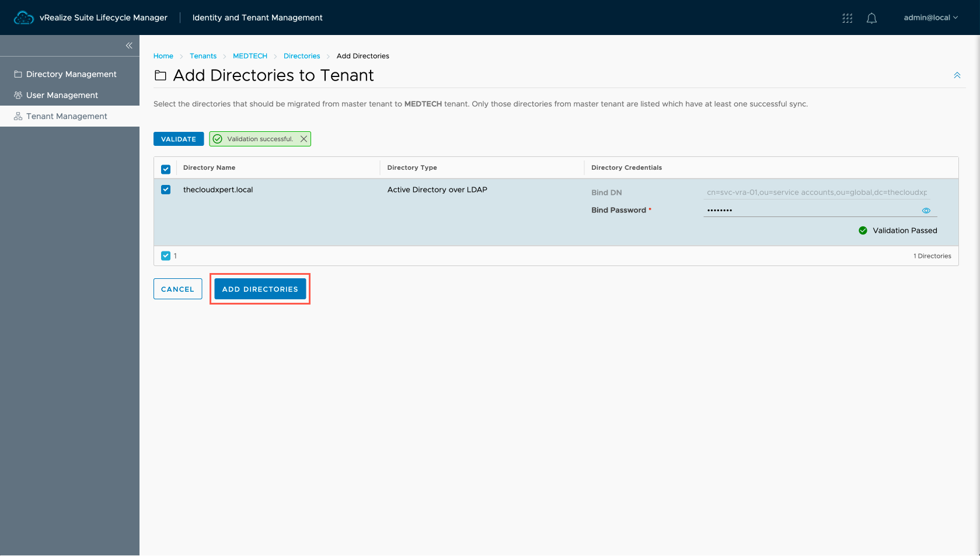Click the Directory Management folder icon
Viewport: 980px width, 556px height.
click(18, 74)
